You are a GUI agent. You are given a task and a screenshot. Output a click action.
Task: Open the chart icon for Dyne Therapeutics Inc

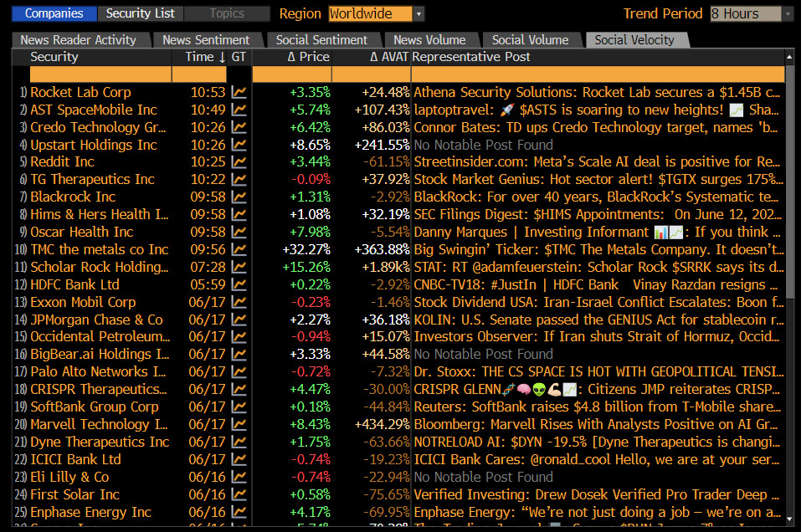tap(239, 442)
